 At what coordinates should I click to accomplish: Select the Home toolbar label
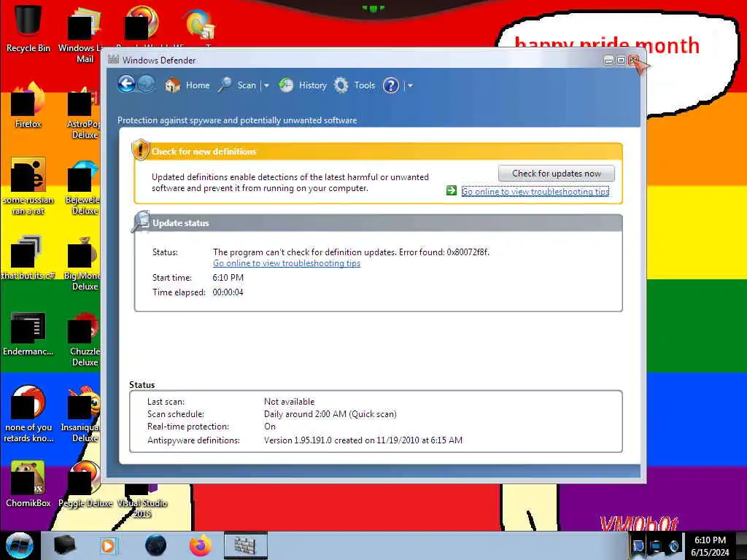pos(198,85)
